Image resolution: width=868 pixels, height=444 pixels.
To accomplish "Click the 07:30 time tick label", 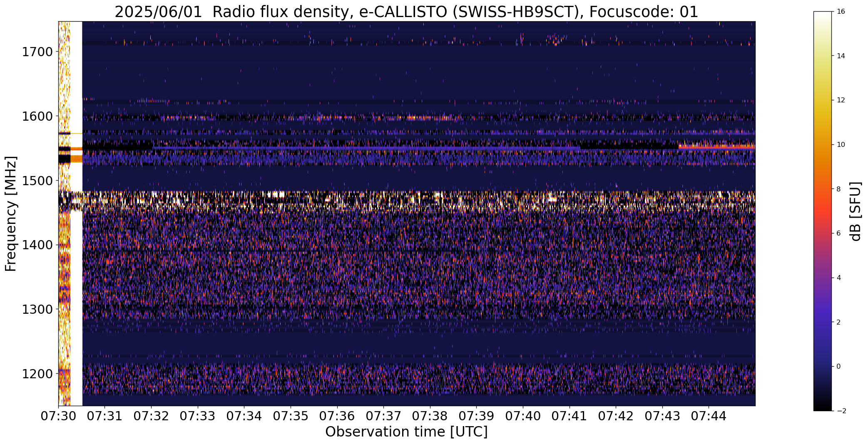I will point(58,416).
